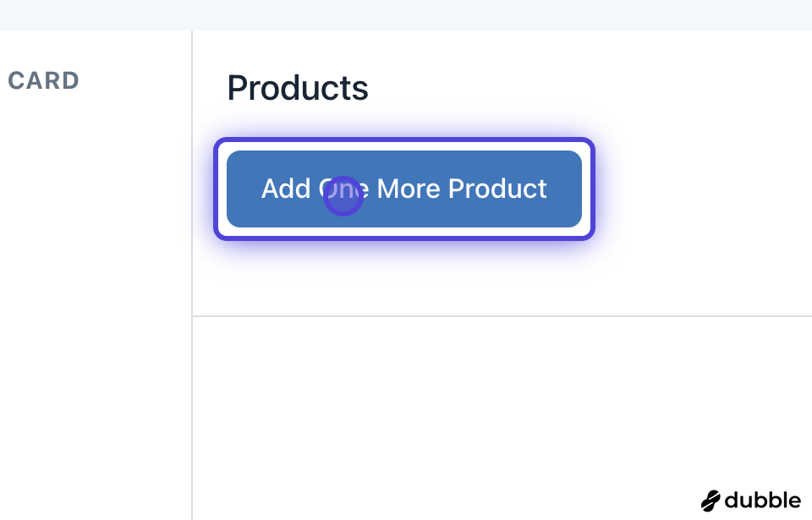Click the word "Add" on the blue button
The image size is (812, 520).
pyautogui.click(x=286, y=189)
